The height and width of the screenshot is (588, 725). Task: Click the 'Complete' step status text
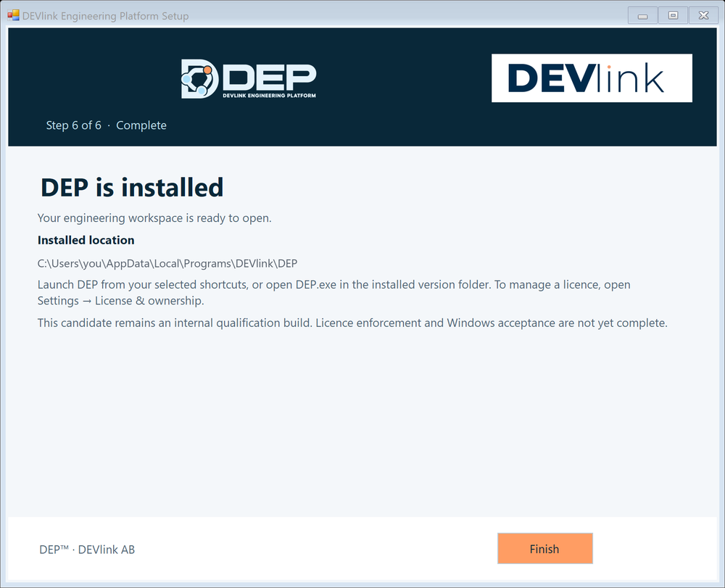tap(141, 125)
